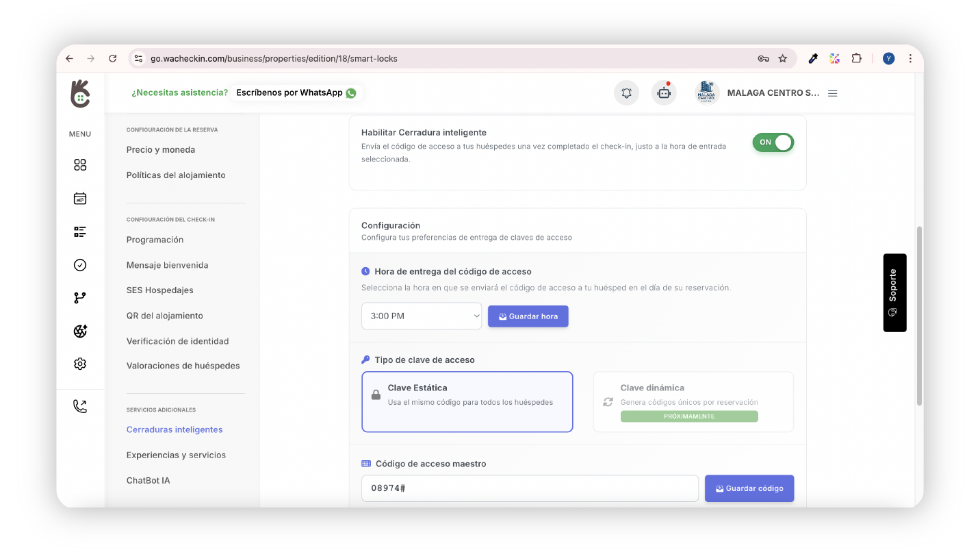Viewport: 980px width, 552px height.
Task: Open the settings gear icon in sidebar
Action: click(80, 364)
